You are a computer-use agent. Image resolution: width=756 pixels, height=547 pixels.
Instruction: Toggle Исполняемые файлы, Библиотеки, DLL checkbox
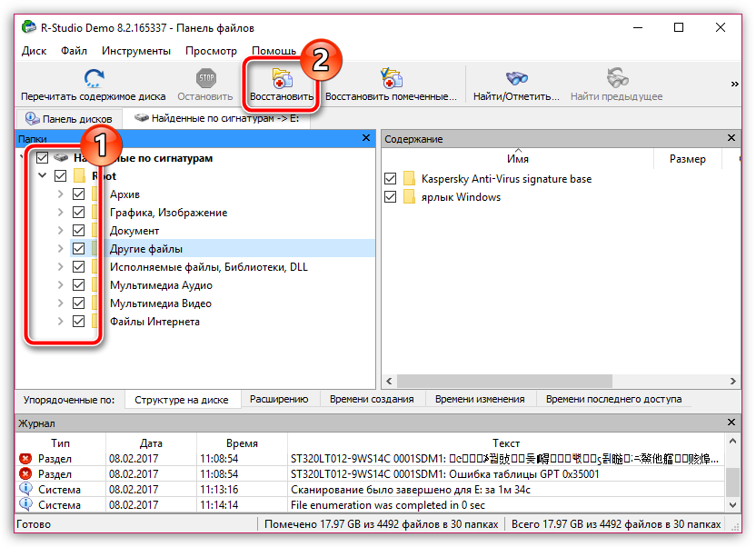coord(78,267)
